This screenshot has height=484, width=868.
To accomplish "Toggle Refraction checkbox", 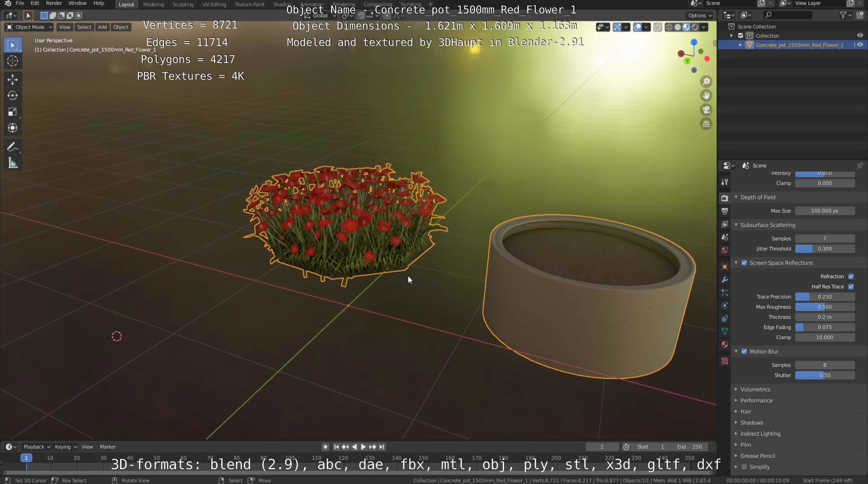I will [851, 276].
